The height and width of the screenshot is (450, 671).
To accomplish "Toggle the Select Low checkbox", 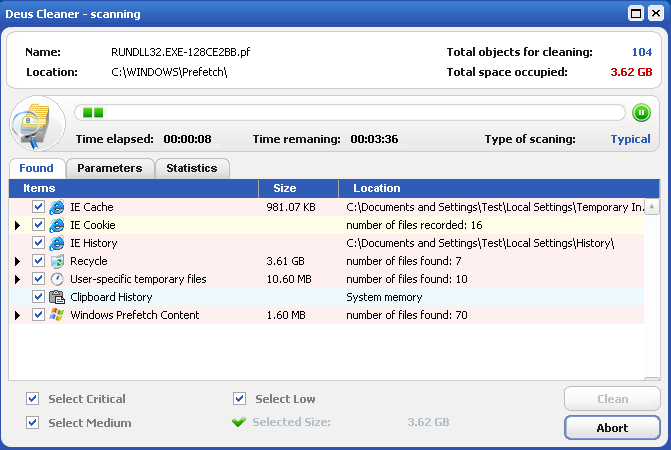I will pos(239,399).
